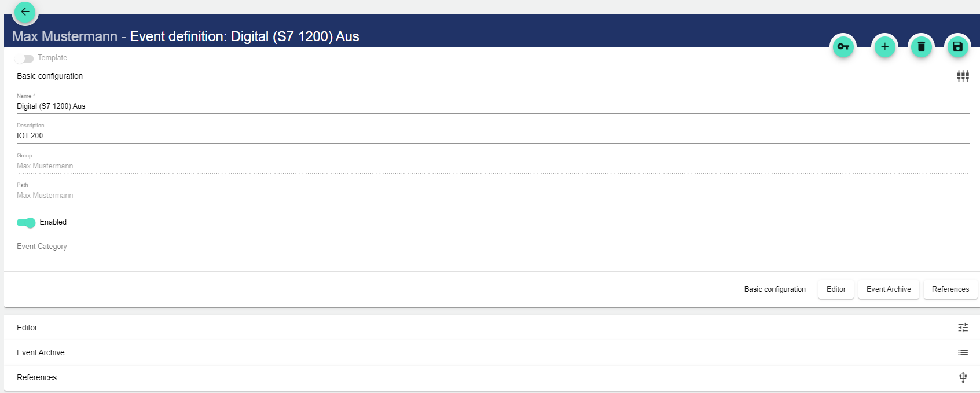Click the floppy disk save icon

957,47
